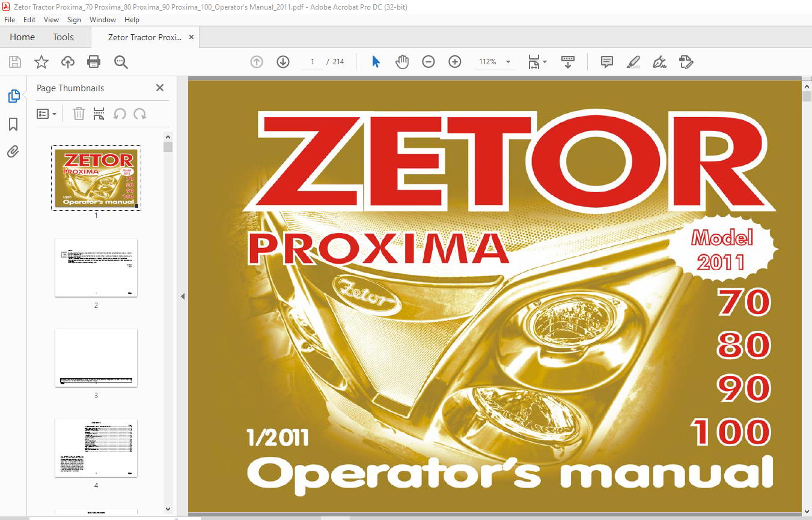The height and width of the screenshot is (520, 812).
Task: Open the Help menu
Action: coord(132,20)
